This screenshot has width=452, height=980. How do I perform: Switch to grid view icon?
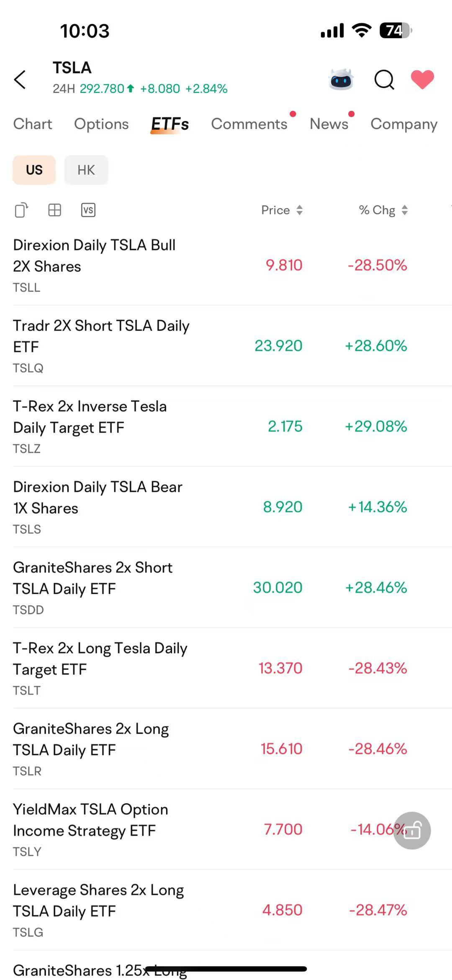point(55,210)
